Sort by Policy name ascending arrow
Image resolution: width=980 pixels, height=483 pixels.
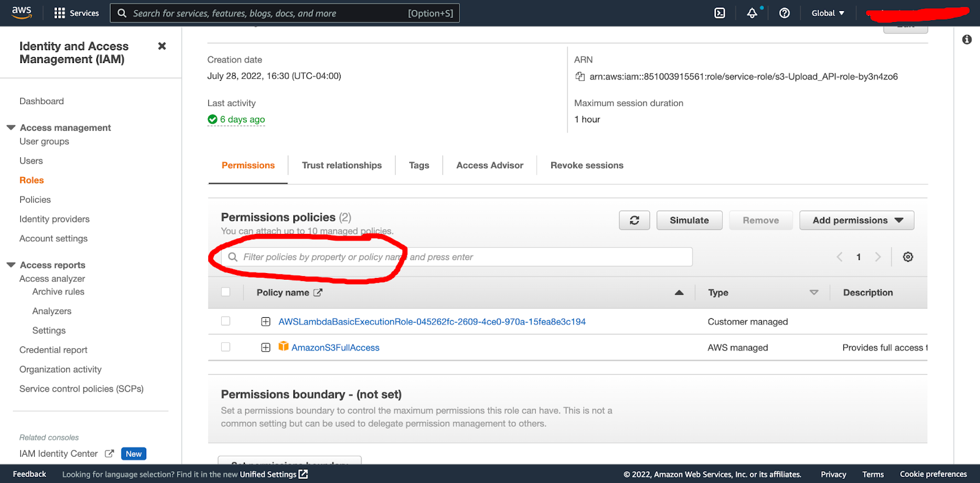pyautogui.click(x=679, y=293)
